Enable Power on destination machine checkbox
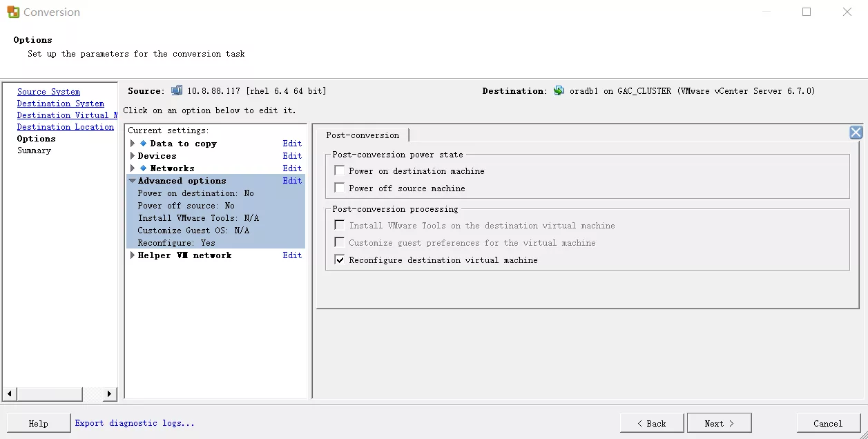Screen dimensions: 868x439 (x=339, y=170)
